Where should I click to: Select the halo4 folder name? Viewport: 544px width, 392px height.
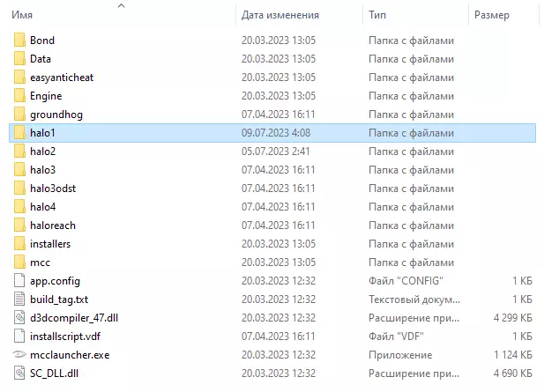pos(42,207)
